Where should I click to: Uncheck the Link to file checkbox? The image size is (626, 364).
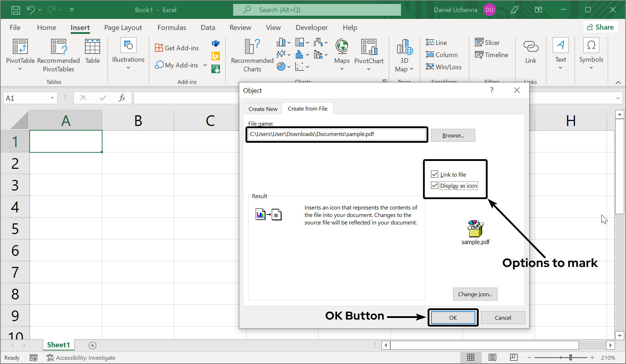(x=435, y=175)
